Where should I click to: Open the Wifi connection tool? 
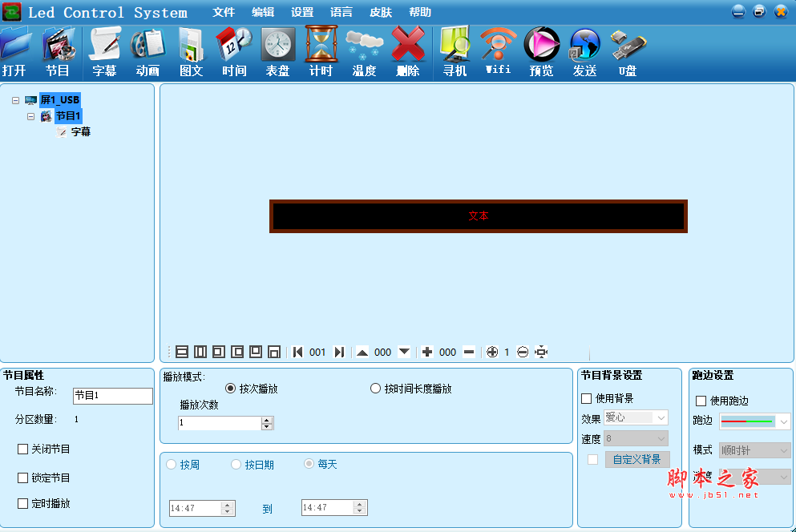tap(498, 52)
